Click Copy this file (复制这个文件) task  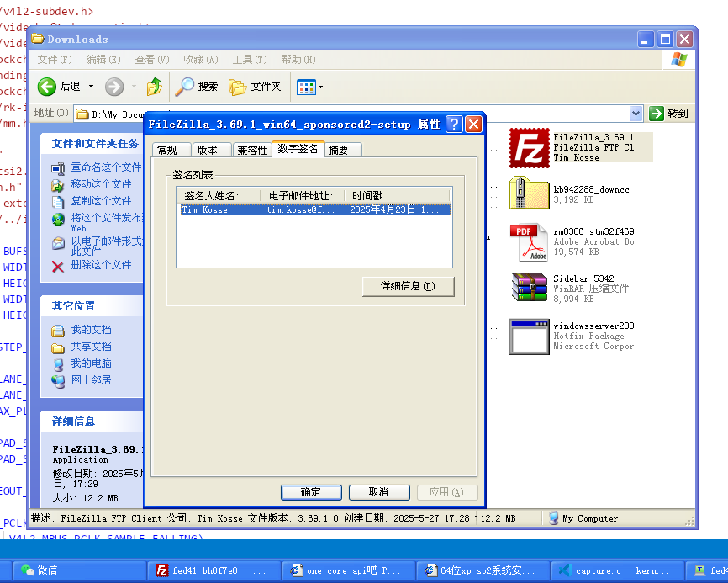[101, 201]
